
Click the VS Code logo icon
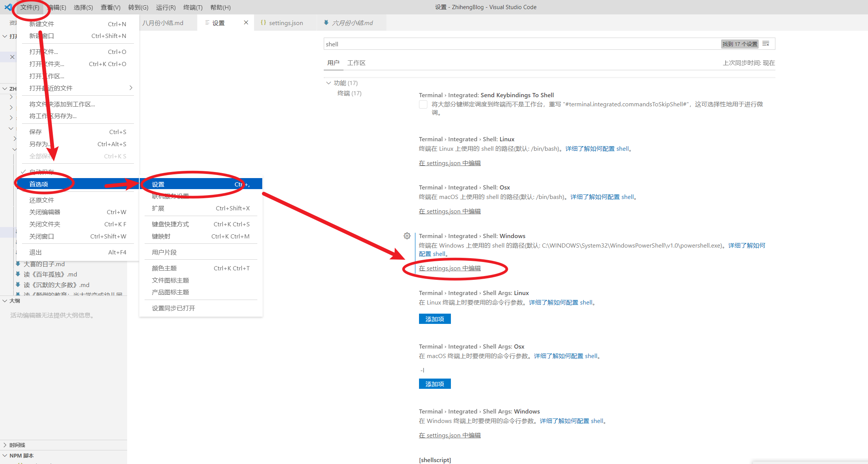coord(7,7)
